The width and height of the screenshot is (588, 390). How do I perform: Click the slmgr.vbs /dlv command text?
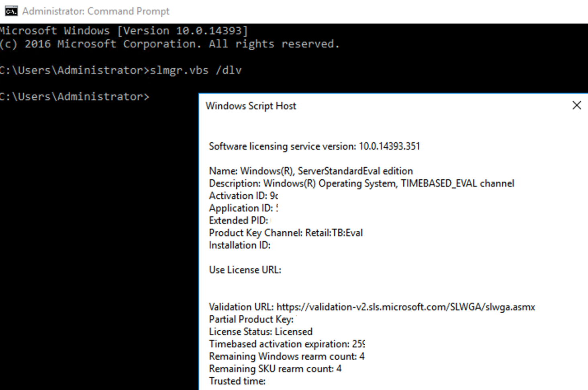point(196,70)
